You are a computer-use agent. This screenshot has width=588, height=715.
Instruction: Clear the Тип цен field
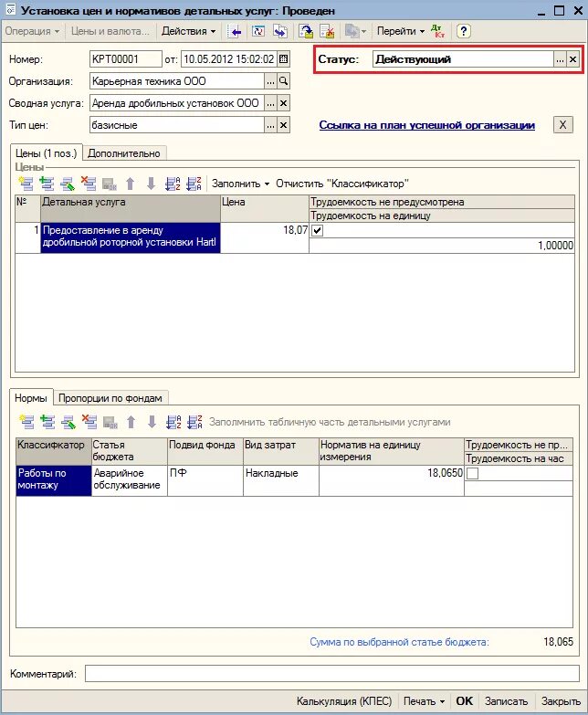point(284,125)
